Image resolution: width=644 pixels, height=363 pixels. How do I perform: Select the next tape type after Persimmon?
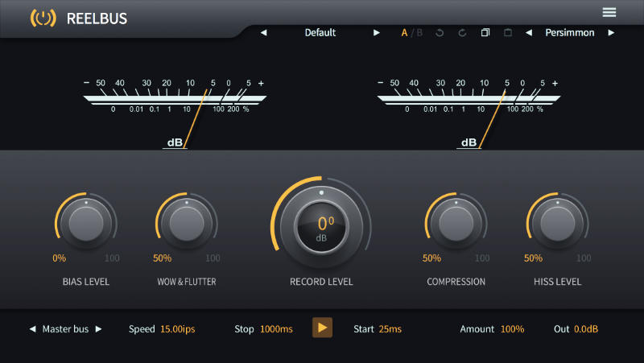[611, 32]
